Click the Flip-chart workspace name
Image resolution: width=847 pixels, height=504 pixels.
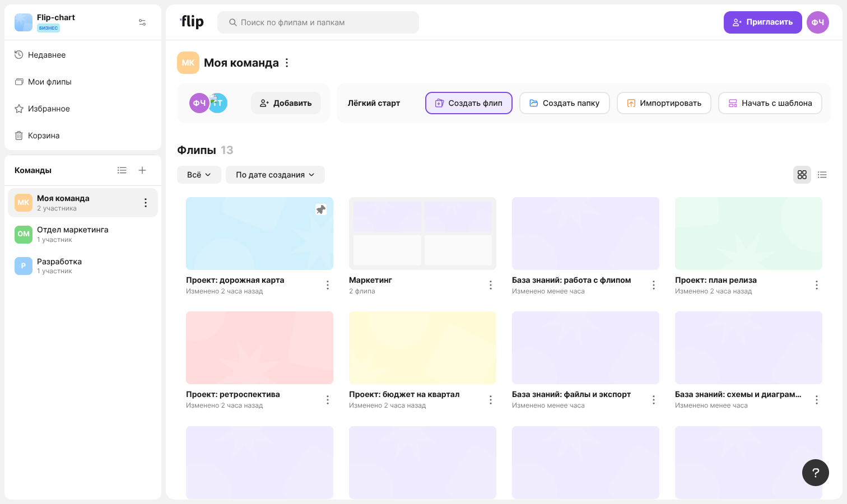pyautogui.click(x=56, y=17)
